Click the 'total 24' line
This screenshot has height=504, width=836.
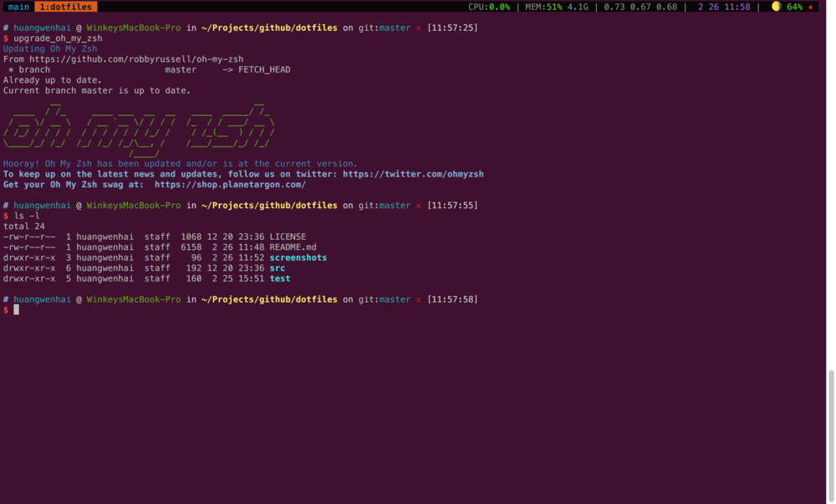[24, 227]
